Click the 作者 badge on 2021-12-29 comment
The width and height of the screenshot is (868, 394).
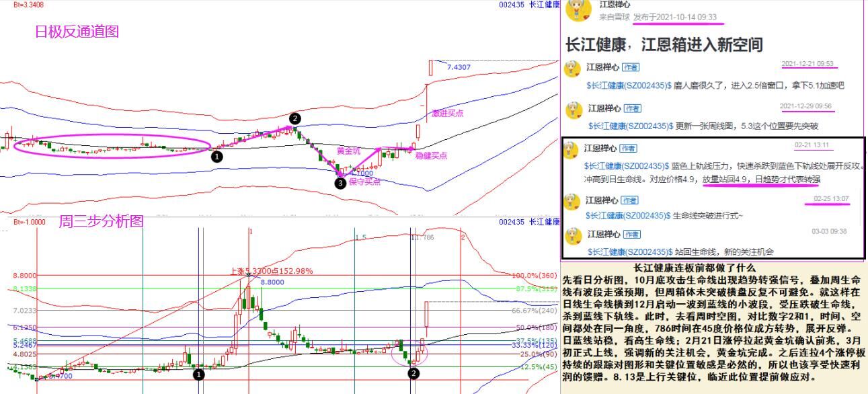(633, 108)
